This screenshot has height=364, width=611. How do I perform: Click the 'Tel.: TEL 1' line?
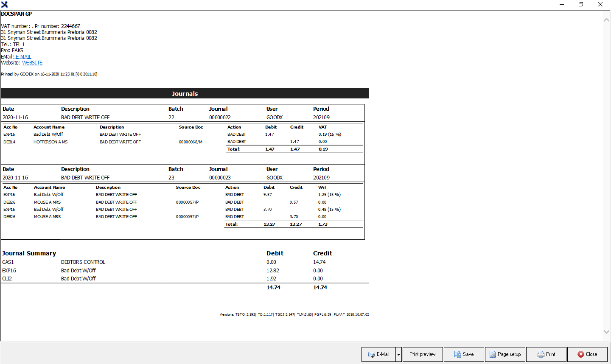point(13,45)
